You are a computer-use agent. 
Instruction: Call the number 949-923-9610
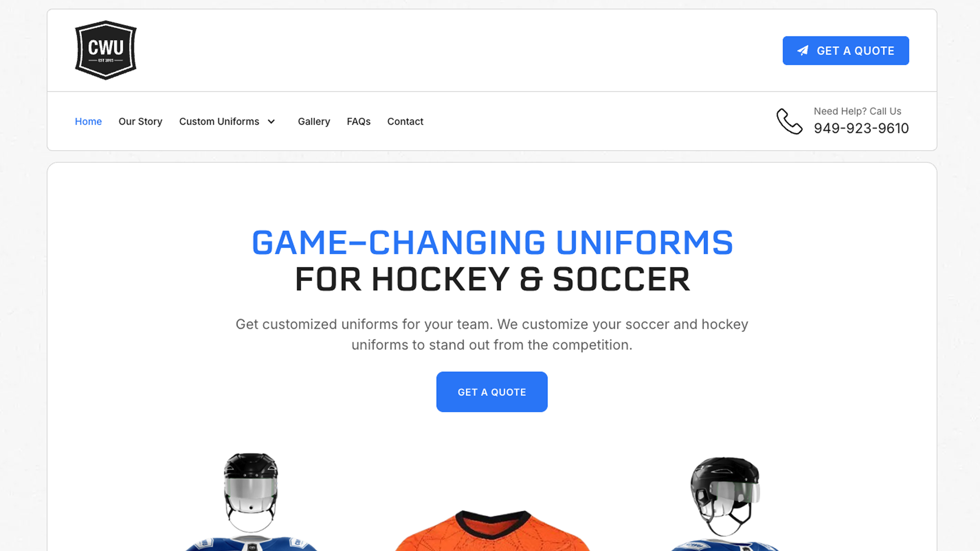861,128
